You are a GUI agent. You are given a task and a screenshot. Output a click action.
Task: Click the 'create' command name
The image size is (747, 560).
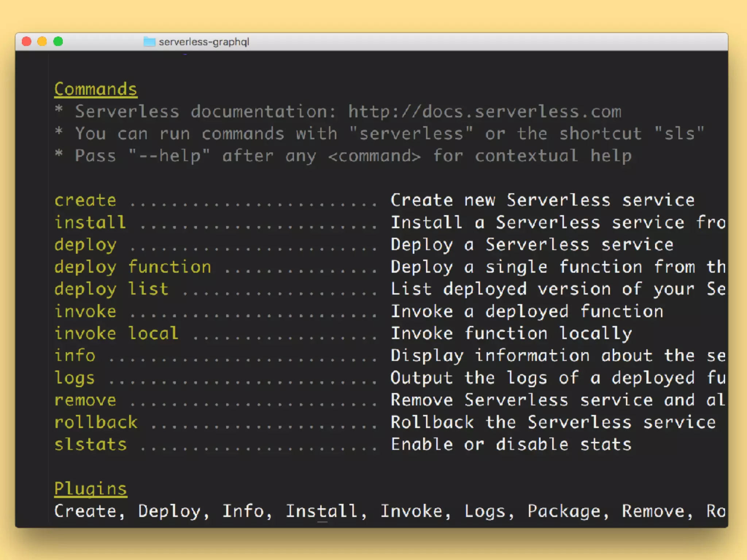coord(85,201)
